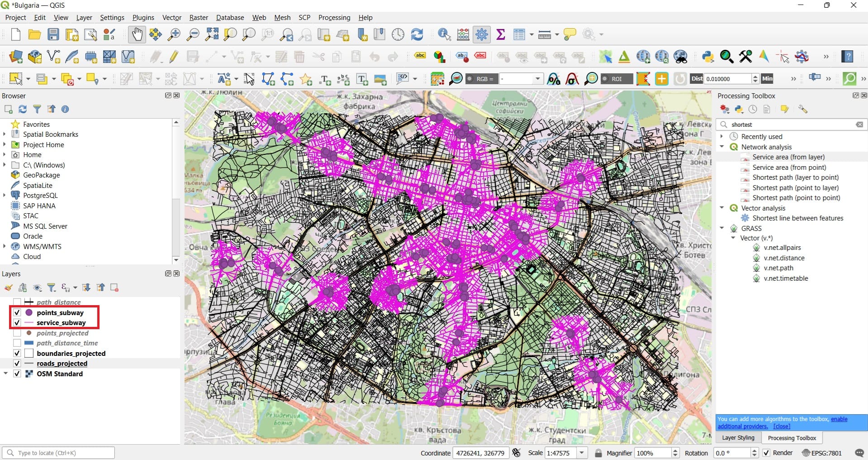The height and width of the screenshot is (460, 868).
Task: Open the Processing Toolbox gear icon
Action: point(482,34)
